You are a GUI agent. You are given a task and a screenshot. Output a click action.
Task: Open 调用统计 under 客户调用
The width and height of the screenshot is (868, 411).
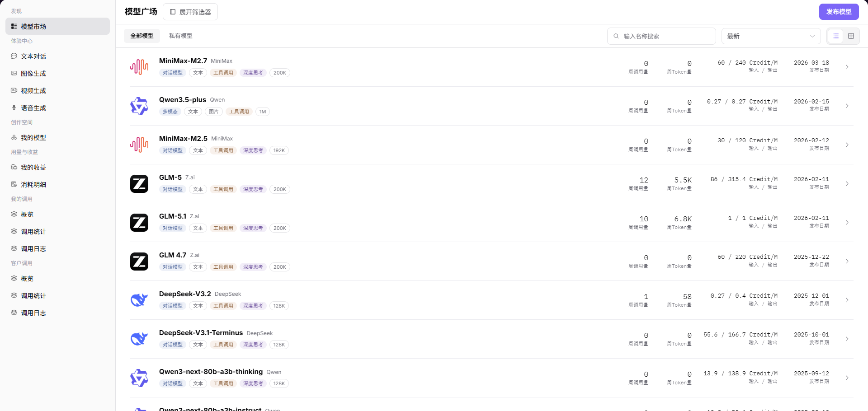coord(57,295)
